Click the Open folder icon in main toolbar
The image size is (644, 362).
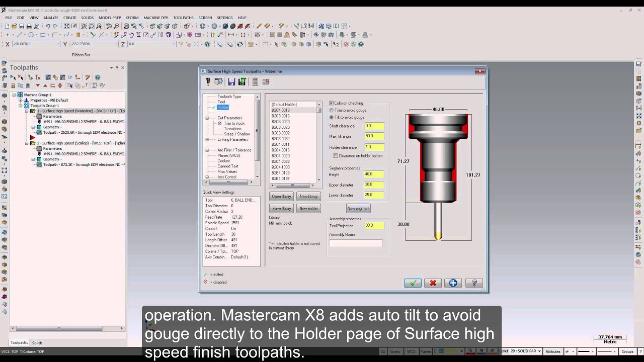[15, 26]
